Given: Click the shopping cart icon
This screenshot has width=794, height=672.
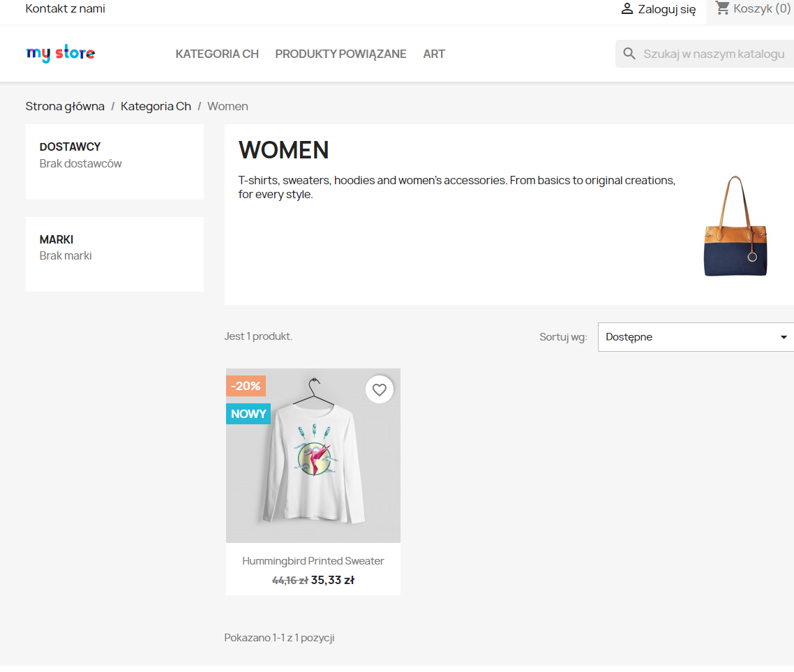Looking at the screenshot, I should (x=722, y=8).
